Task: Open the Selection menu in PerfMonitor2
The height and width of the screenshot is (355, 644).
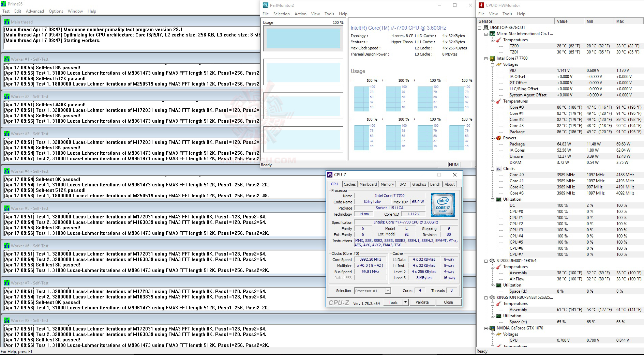Action: (281, 14)
